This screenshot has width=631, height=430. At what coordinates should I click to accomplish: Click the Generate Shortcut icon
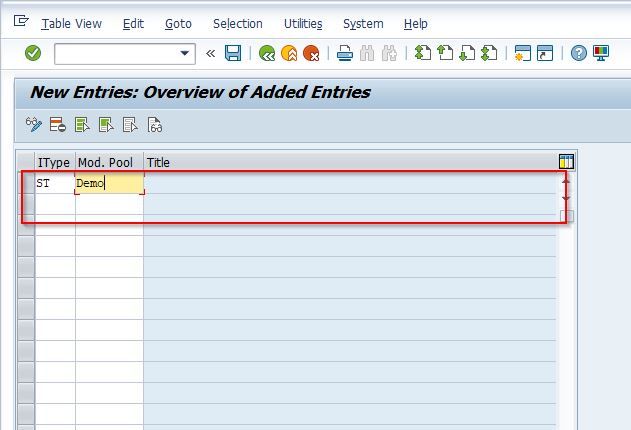[545, 53]
